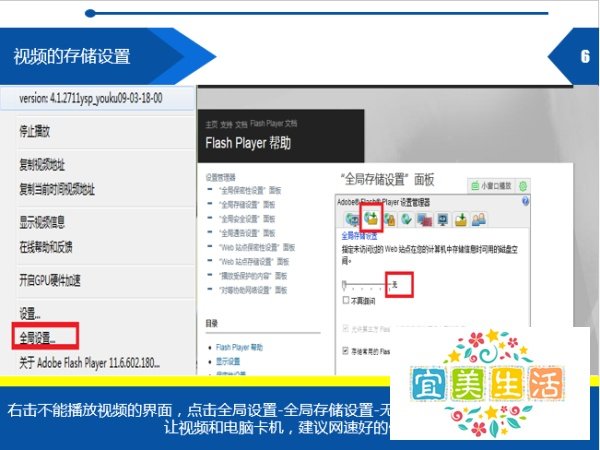Click the green gear icon beside 小窗口播放
Viewport: 600px width, 450px height.
click(x=523, y=186)
